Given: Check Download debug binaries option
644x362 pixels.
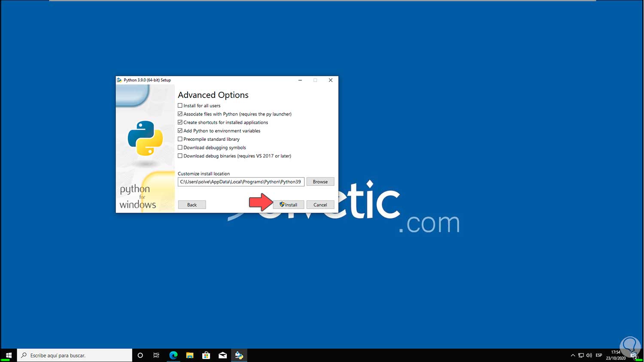Looking at the screenshot, I should (x=180, y=156).
